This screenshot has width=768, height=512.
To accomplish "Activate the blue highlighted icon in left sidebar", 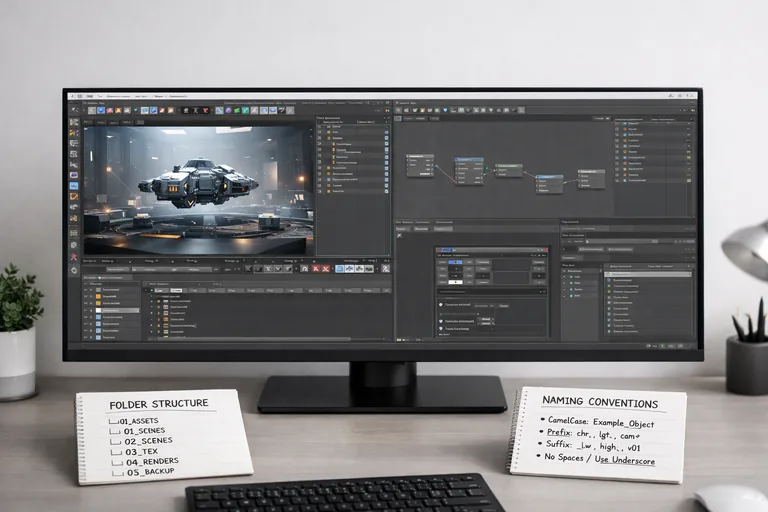I will coord(74,186).
